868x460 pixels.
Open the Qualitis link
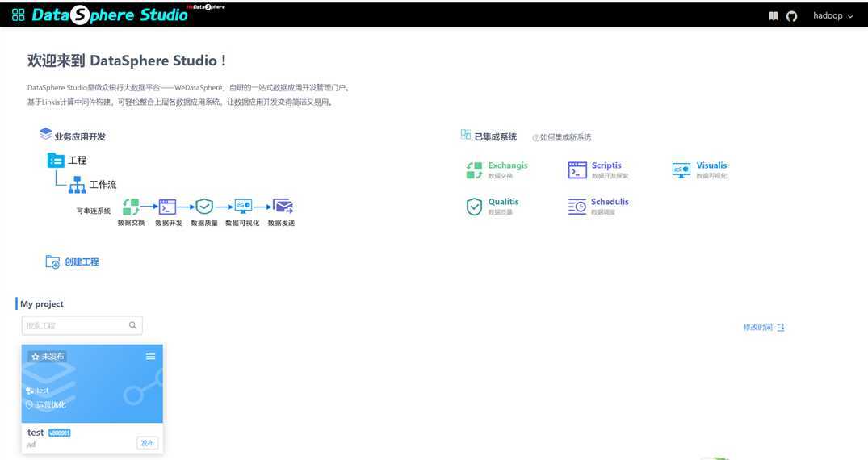[x=503, y=202]
